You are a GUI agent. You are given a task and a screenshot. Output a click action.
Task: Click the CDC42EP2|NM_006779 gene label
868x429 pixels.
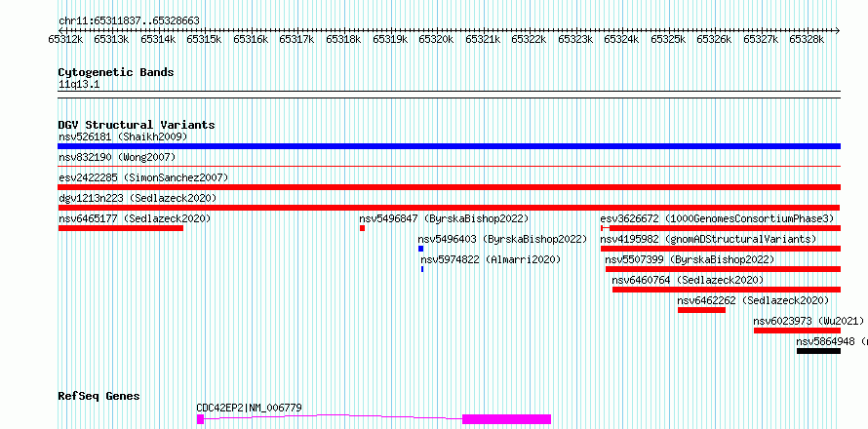click(x=249, y=409)
